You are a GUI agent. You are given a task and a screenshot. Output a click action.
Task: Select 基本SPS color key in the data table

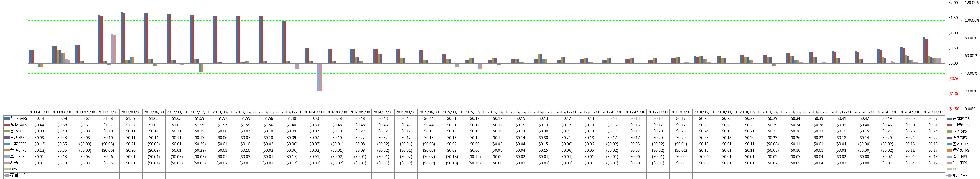click(7, 131)
